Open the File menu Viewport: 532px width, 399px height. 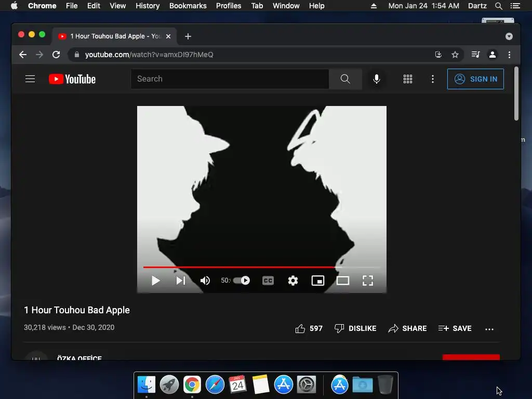pos(72,6)
